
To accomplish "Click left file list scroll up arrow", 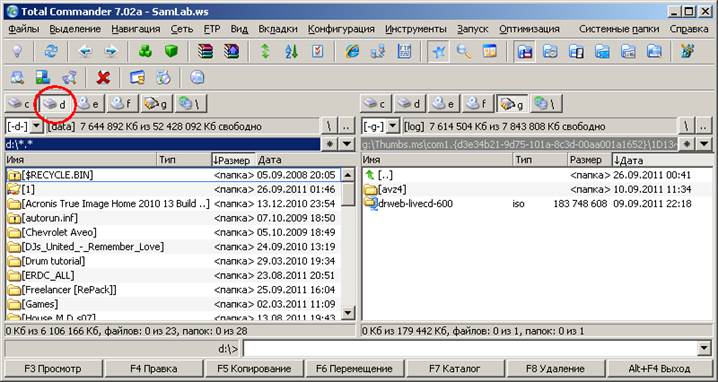I will (348, 175).
